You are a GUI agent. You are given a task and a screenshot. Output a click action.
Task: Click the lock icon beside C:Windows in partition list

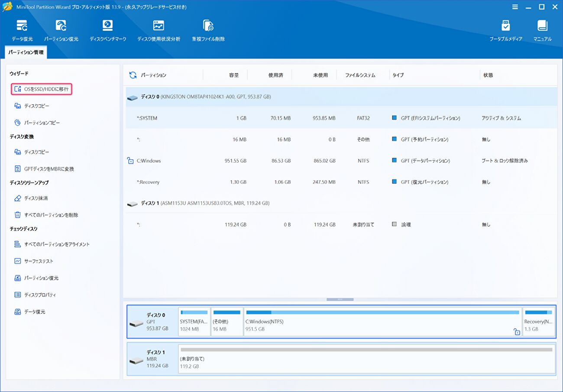coord(130,161)
